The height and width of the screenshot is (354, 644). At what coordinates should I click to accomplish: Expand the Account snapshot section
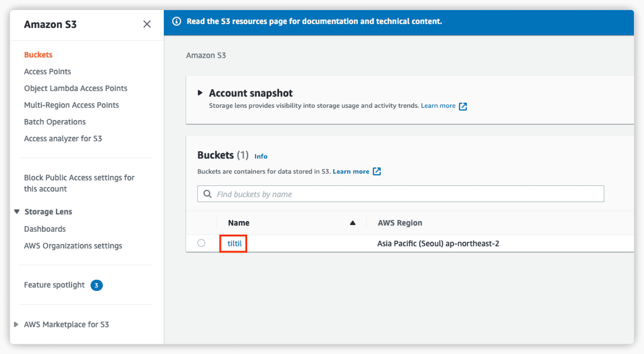click(x=200, y=93)
